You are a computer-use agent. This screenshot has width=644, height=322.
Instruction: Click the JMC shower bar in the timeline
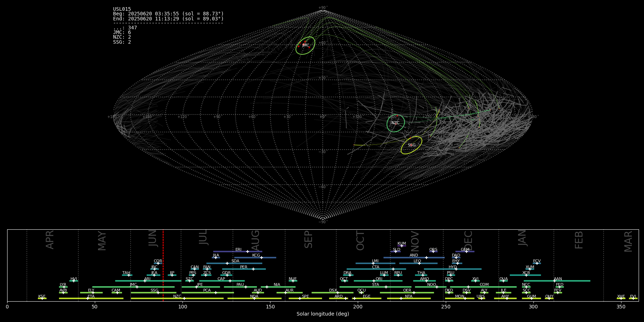point(133,287)
